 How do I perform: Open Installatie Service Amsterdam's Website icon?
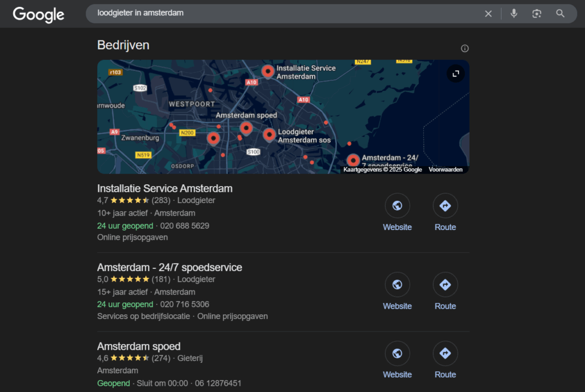pyautogui.click(x=397, y=205)
